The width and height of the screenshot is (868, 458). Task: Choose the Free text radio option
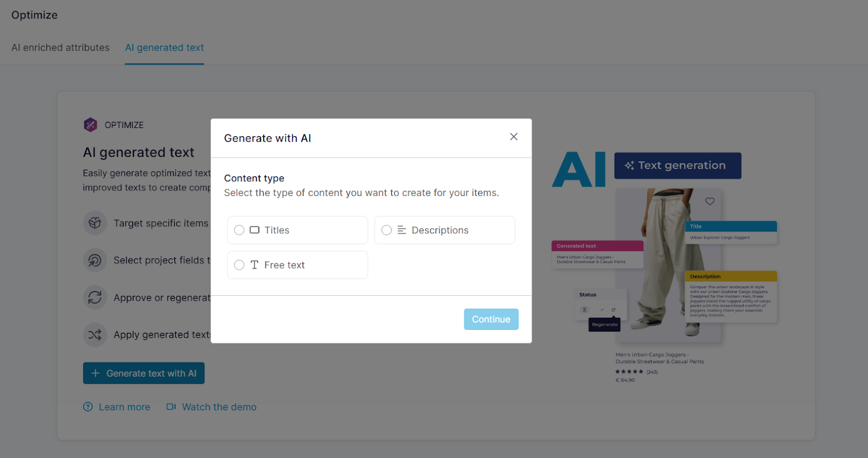[x=239, y=265]
